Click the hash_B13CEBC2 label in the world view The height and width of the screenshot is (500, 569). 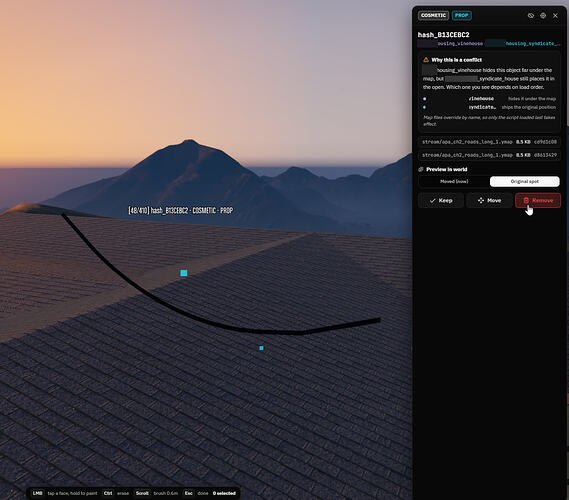(x=180, y=210)
